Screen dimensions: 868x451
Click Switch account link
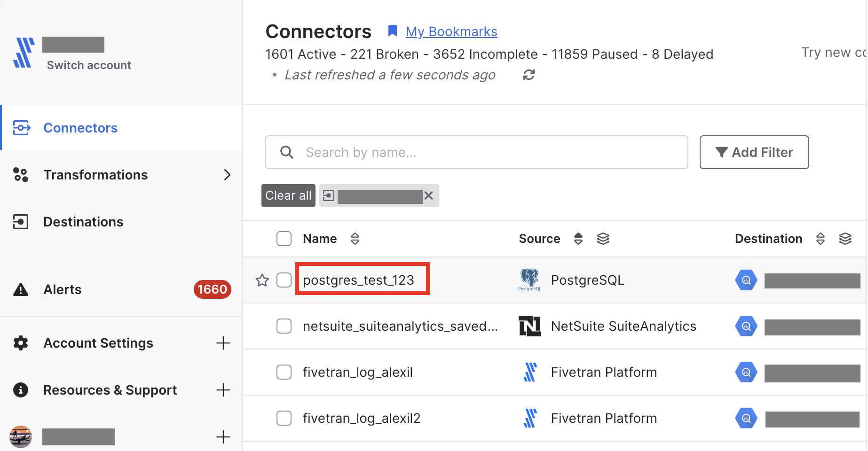[89, 65]
